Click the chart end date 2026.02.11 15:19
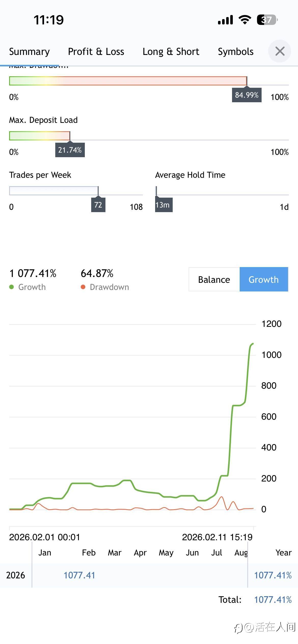The height and width of the screenshot is (644, 298). [217, 537]
